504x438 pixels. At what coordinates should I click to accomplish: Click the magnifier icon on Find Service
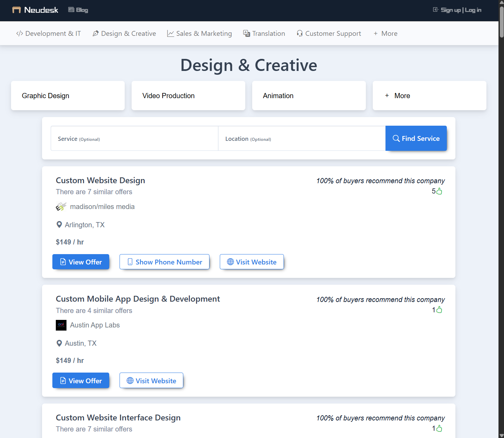pos(396,138)
